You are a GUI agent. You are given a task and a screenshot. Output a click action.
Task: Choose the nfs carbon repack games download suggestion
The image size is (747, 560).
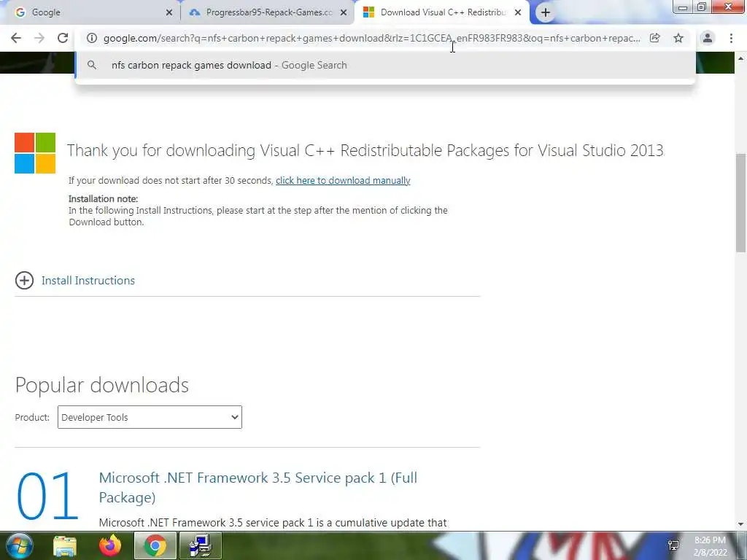385,65
